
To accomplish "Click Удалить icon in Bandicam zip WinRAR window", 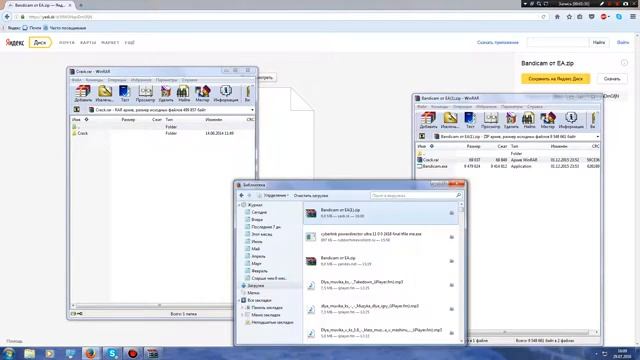I will [x=511, y=120].
